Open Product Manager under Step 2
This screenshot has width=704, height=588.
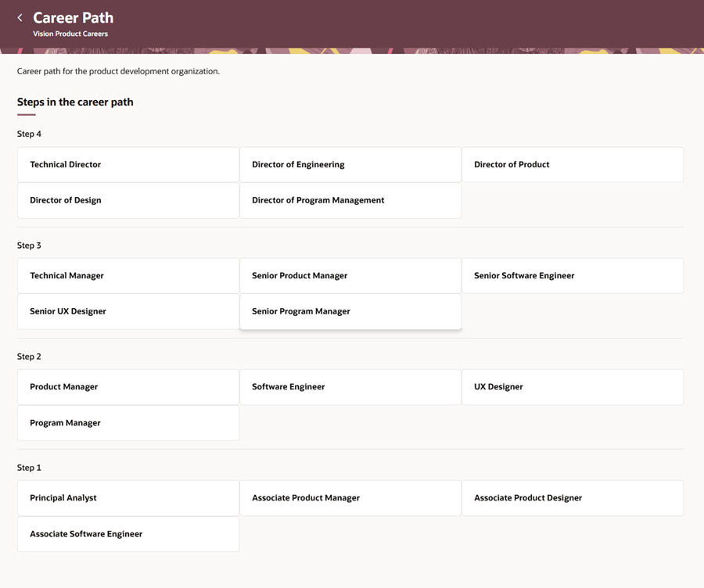point(128,386)
